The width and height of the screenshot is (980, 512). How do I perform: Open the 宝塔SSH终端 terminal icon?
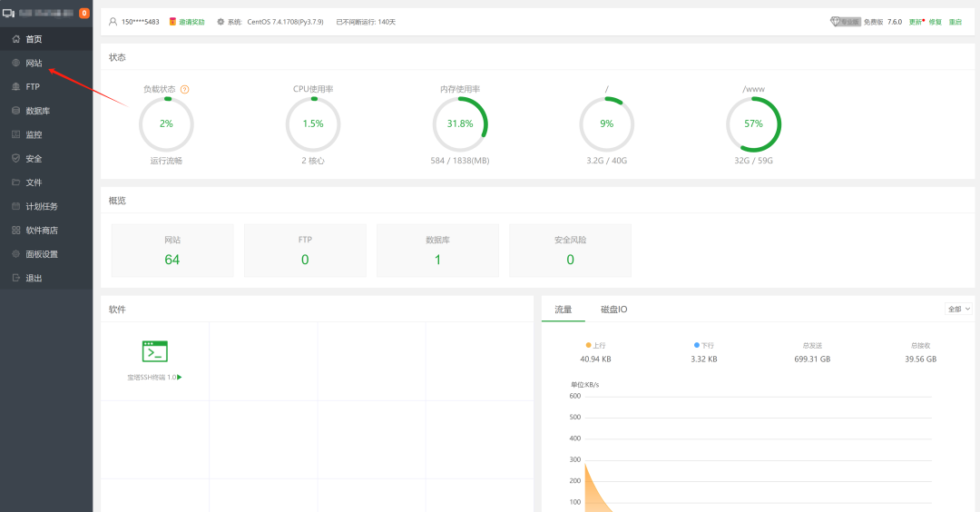[155, 352]
